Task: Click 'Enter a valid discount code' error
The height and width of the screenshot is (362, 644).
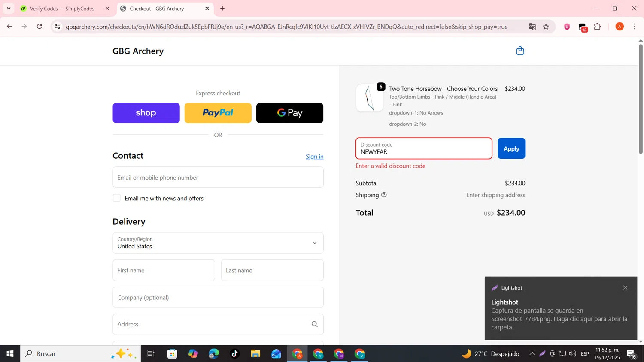Action: [x=391, y=166]
